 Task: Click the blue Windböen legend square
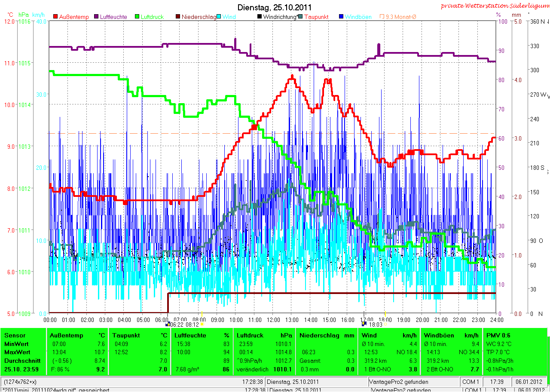[341, 17]
